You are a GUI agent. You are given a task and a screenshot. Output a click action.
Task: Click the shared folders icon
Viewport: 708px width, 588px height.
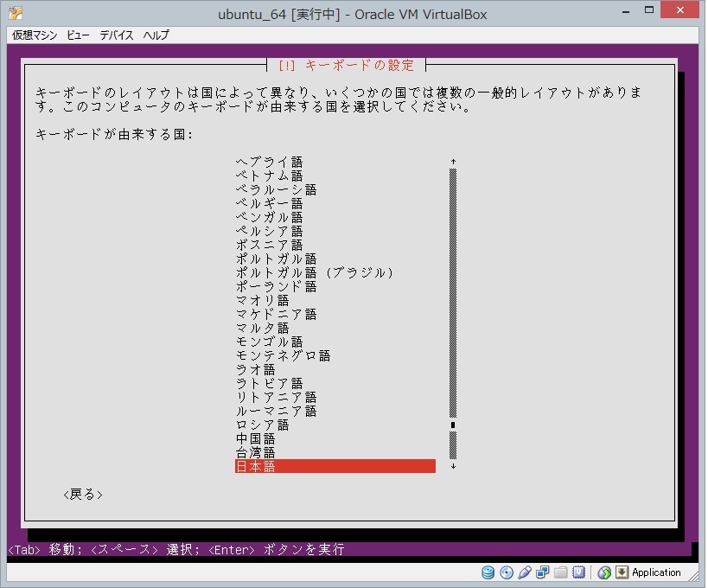[561, 572]
